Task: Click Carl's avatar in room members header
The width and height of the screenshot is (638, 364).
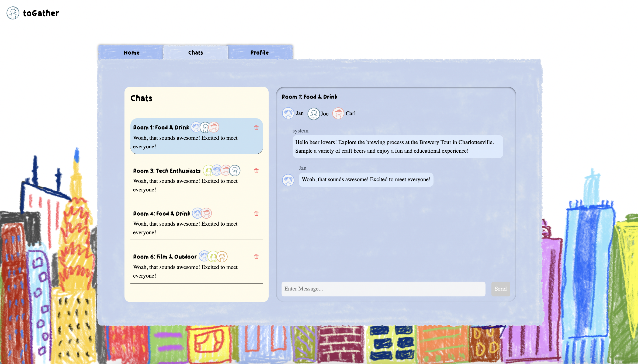Action: 338,113
